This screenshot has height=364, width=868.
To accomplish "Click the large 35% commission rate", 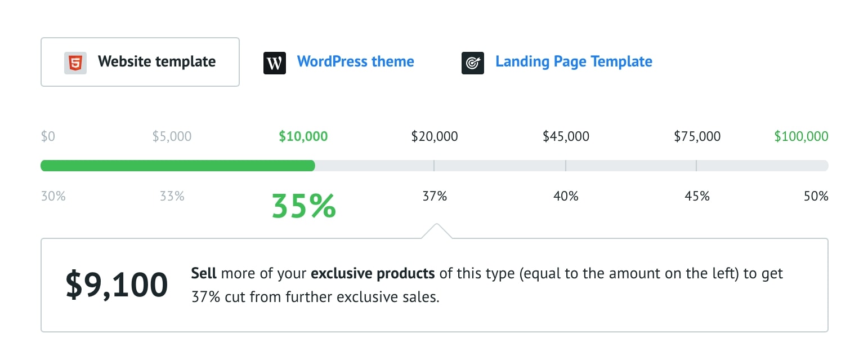I will tap(303, 206).
